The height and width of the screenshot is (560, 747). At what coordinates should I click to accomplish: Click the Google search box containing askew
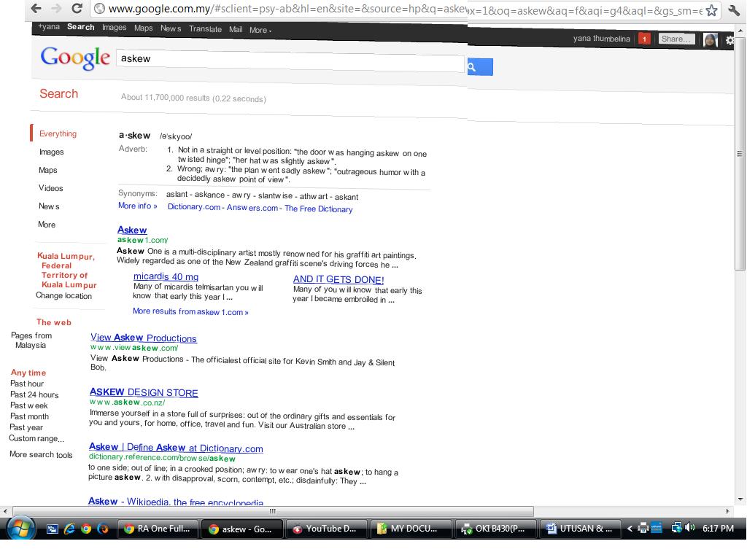(290, 62)
